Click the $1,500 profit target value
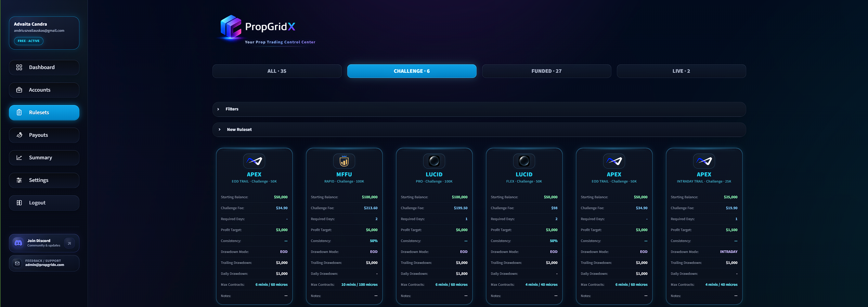Image resolution: width=868 pixels, height=307 pixels. point(731,230)
